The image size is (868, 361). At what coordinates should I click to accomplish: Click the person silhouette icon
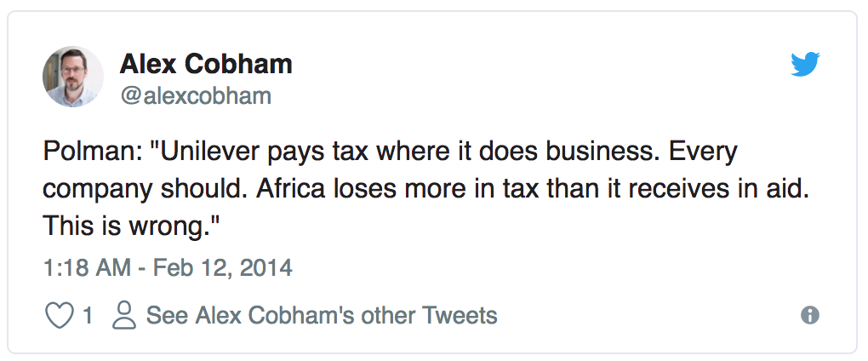tap(124, 316)
